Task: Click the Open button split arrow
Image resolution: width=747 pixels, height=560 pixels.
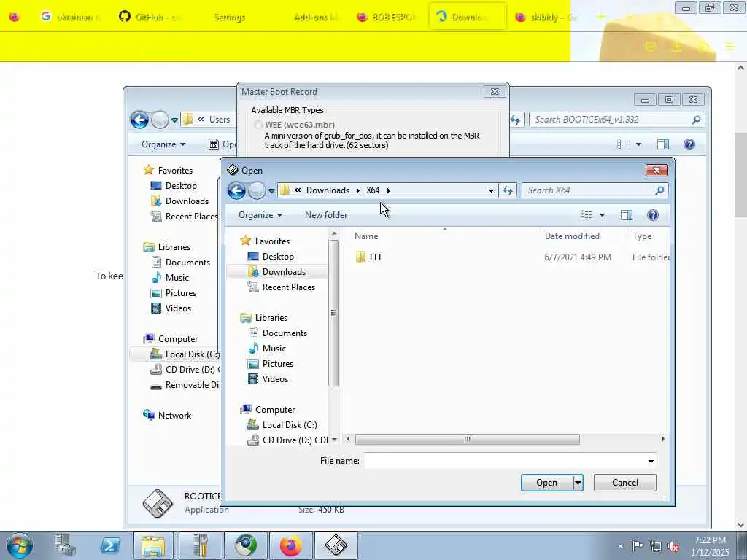Action: coord(578,483)
